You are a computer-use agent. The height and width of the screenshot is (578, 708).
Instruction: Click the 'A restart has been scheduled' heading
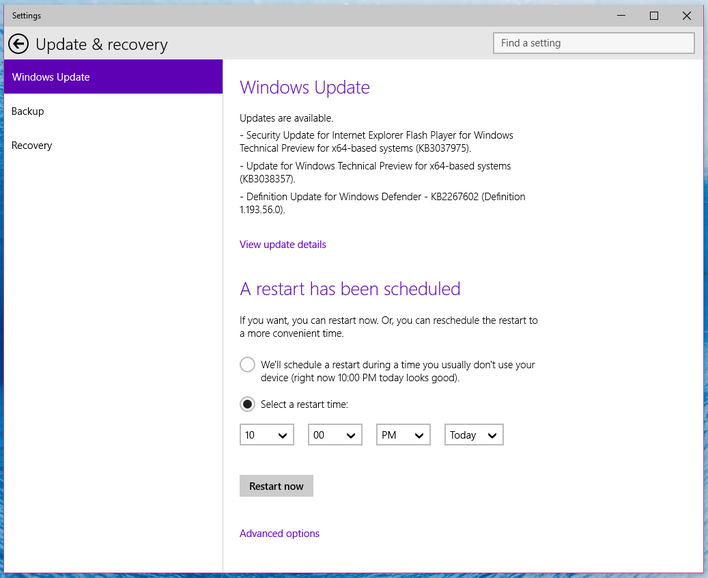(350, 289)
